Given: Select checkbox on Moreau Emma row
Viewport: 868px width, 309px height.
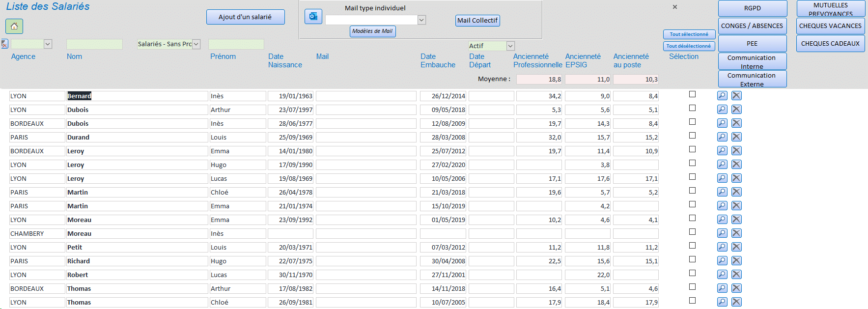Looking at the screenshot, I should (x=693, y=218).
